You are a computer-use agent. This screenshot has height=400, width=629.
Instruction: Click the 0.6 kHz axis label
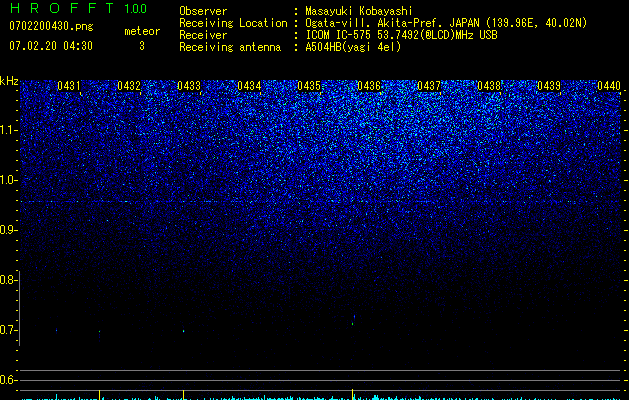pyautogui.click(x=9, y=380)
